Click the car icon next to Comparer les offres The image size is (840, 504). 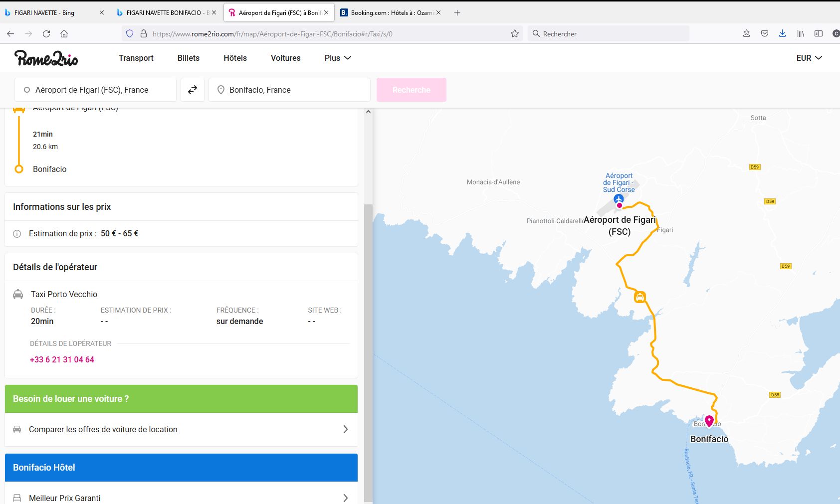click(17, 429)
